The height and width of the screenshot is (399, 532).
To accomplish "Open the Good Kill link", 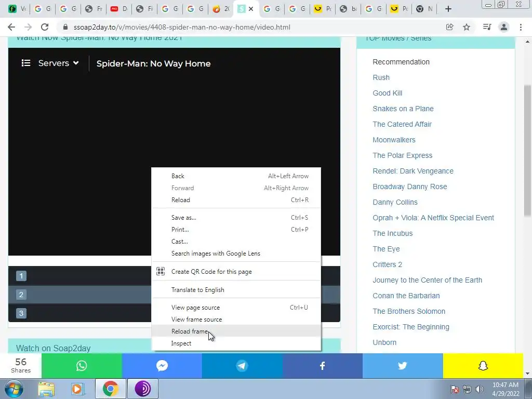I will [388, 93].
